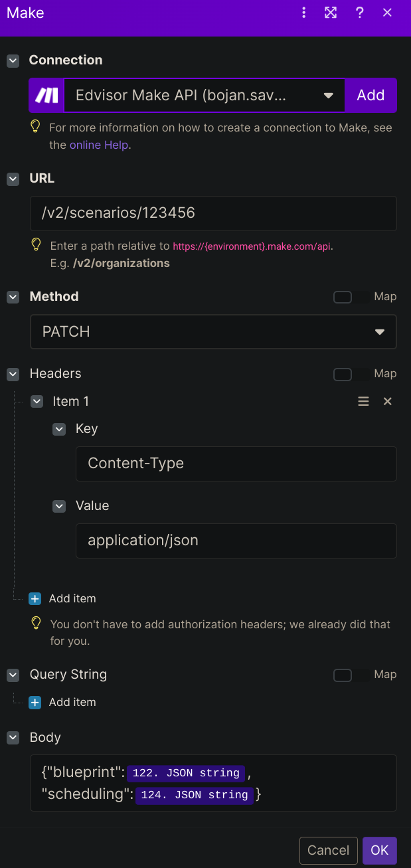Click the reorder handle icon on Item 1
Viewport: 411px width, 868px height.
(x=363, y=402)
